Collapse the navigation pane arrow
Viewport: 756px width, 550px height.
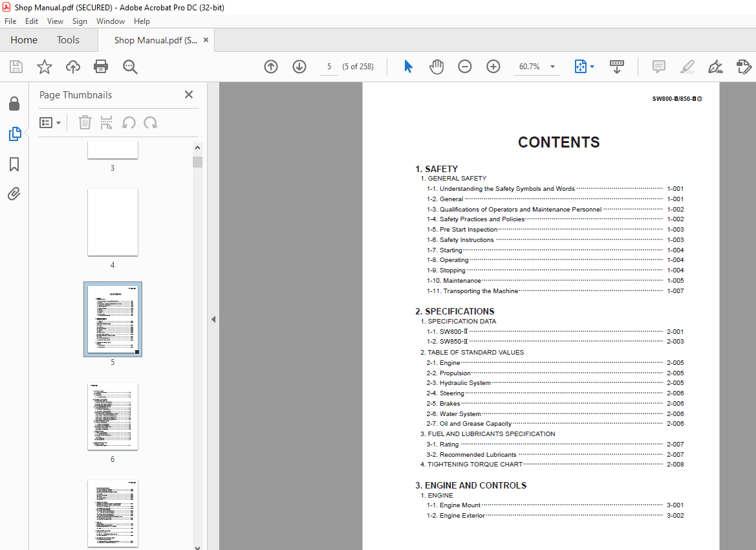pos(213,319)
